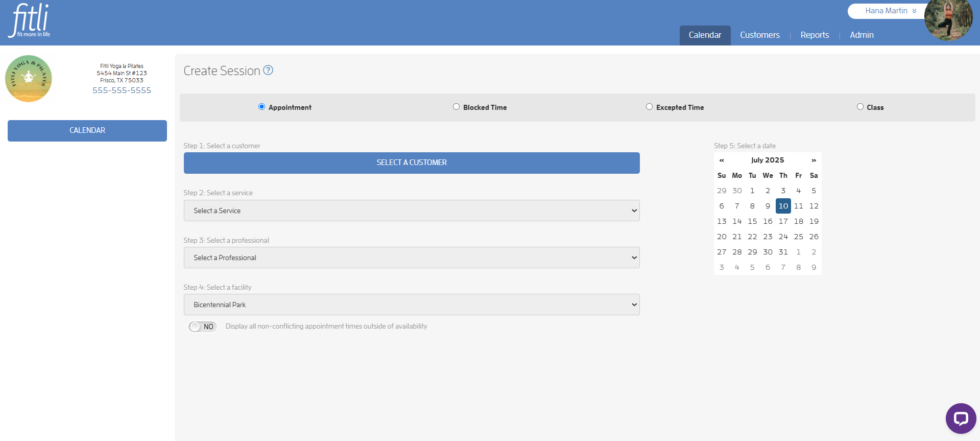Select July 18 in the calendar

798,221
